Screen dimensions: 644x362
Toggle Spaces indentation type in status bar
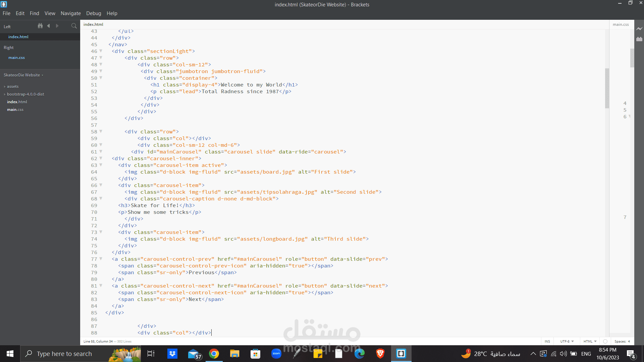point(620,341)
